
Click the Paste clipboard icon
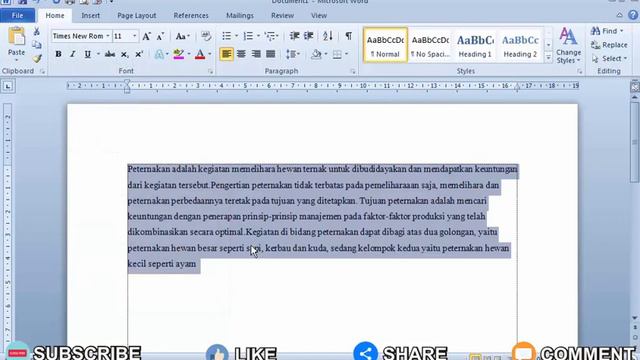16,37
